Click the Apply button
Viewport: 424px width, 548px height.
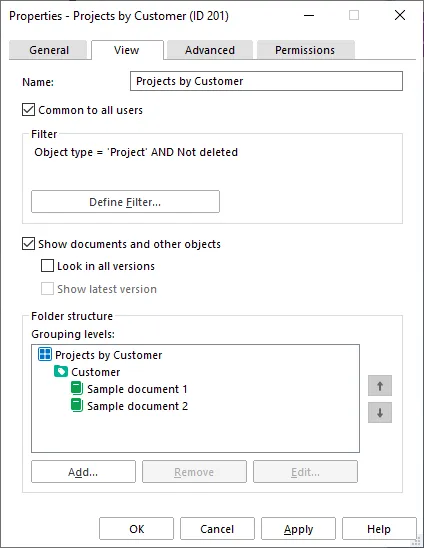coord(298,529)
